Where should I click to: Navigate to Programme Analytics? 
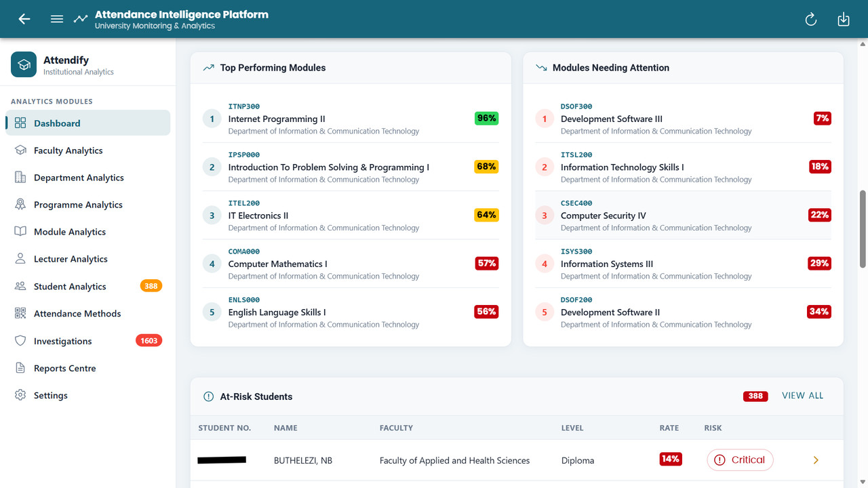pyautogui.click(x=88, y=204)
